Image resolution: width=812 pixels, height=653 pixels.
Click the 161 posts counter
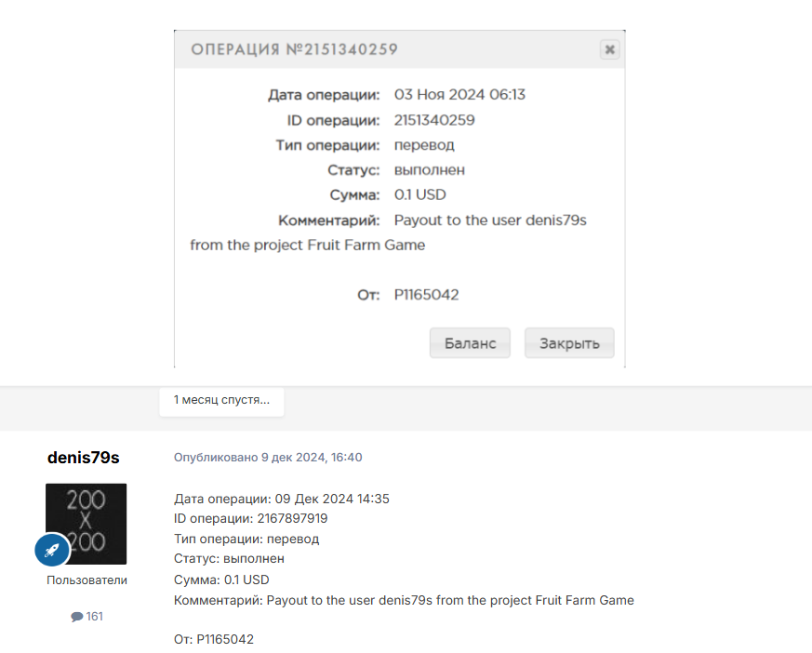[x=87, y=616]
